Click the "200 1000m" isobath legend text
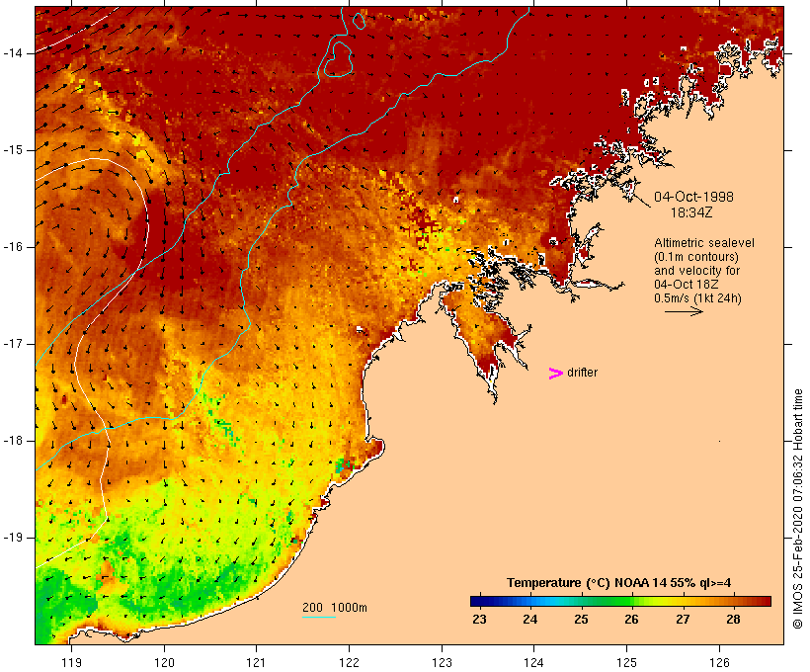The height and width of the screenshot is (672, 810). (335, 608)
